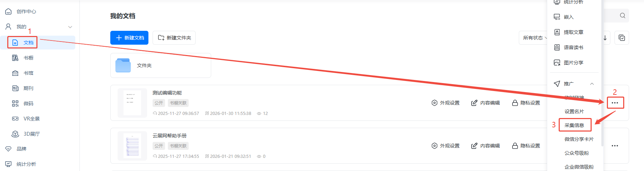This screenshot has width=644, height=171.
Task: Click 隐私设置 lock for 测试编辑功能
Action: tap(515, 103)
